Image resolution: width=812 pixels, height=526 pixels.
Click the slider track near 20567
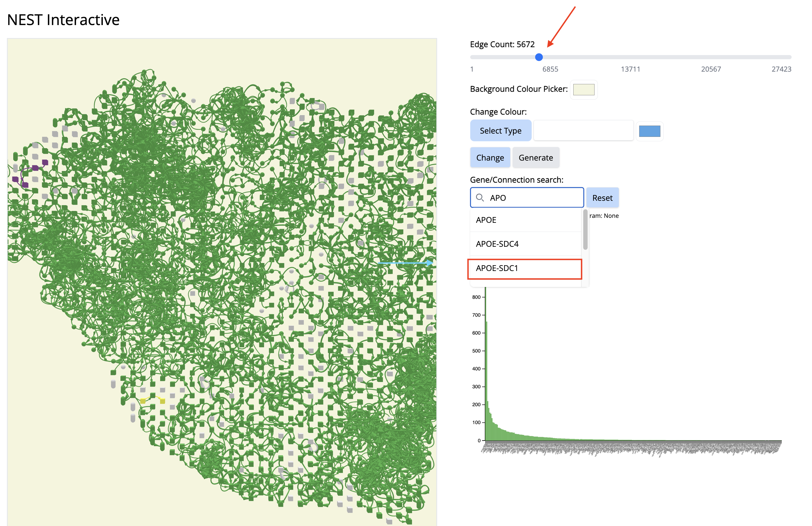711,57
